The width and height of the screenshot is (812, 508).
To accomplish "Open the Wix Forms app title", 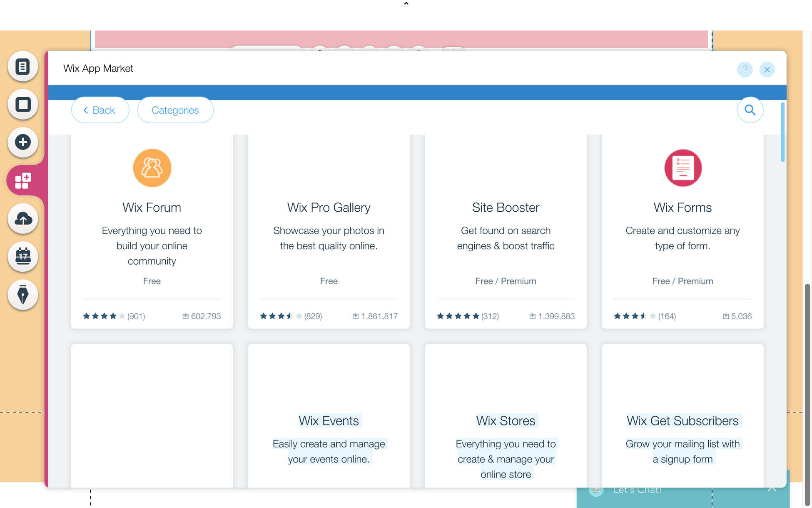I will [x=682, y=207].
